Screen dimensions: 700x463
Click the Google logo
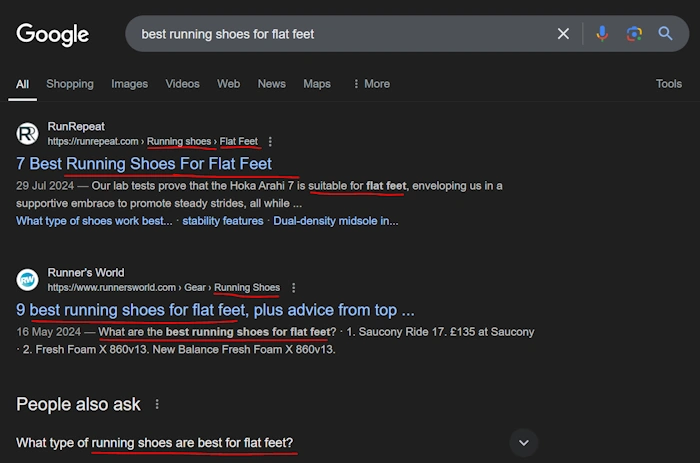[53, 34]
